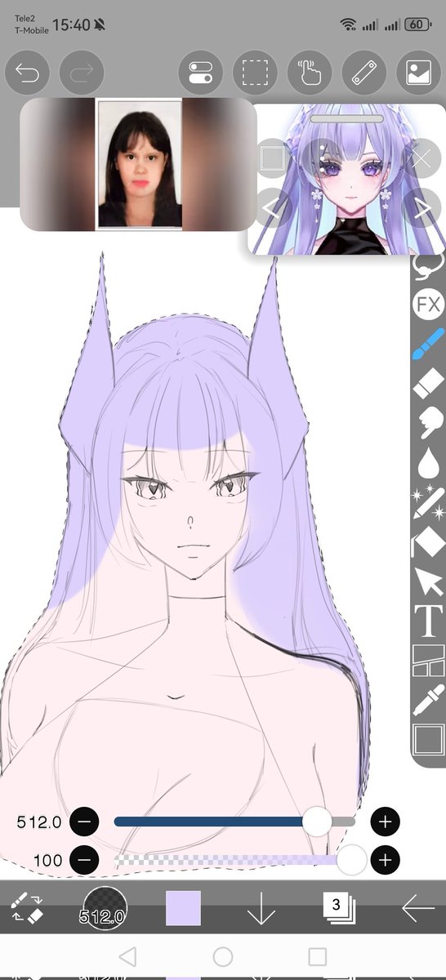The image size is (446, 980).
Task: Tap the opacity value 100
Action: pos(48,861)
